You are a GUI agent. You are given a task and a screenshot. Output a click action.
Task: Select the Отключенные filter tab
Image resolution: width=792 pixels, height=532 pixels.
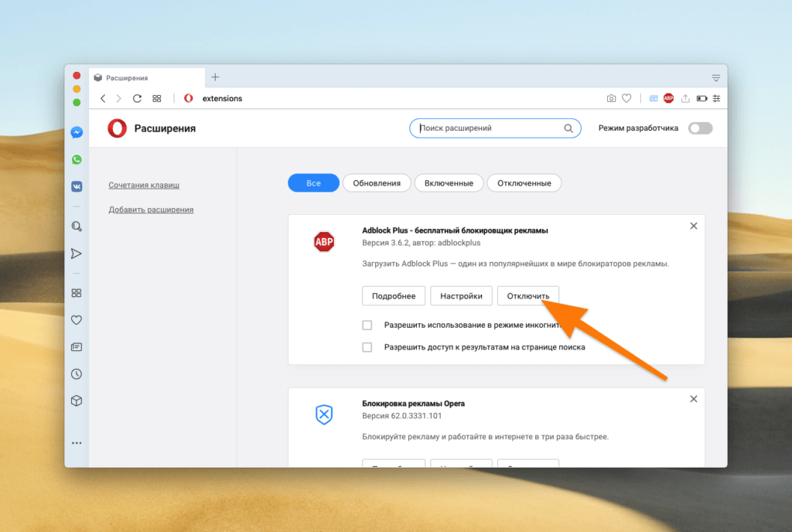click(524, 182)
